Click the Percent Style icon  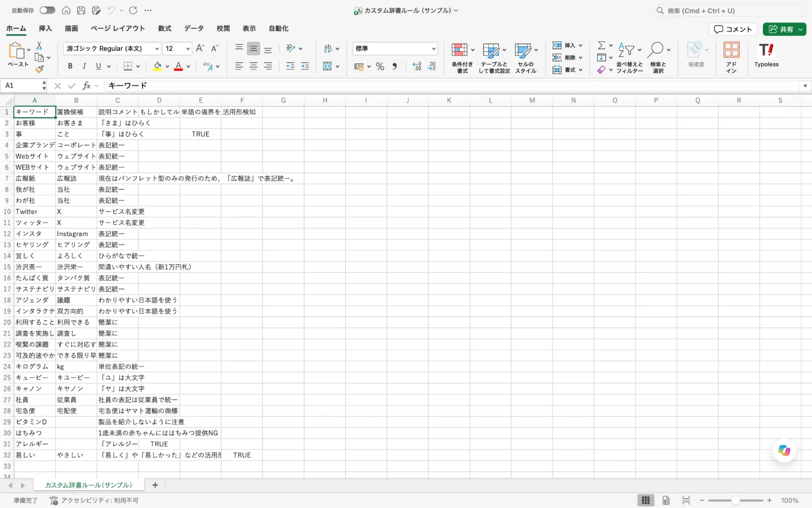tap(380, 66)
